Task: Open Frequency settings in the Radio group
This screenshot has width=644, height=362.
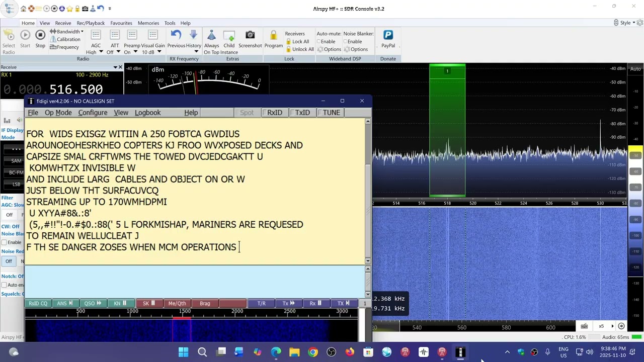Action: (64, 47)
